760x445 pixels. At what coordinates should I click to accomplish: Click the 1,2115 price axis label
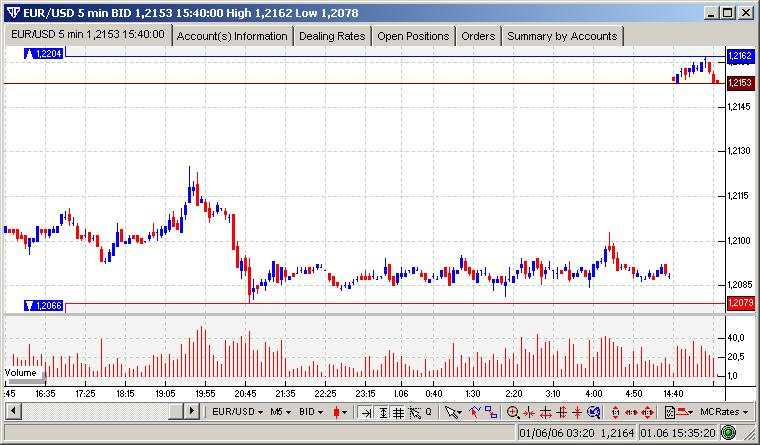click(739, 196)
